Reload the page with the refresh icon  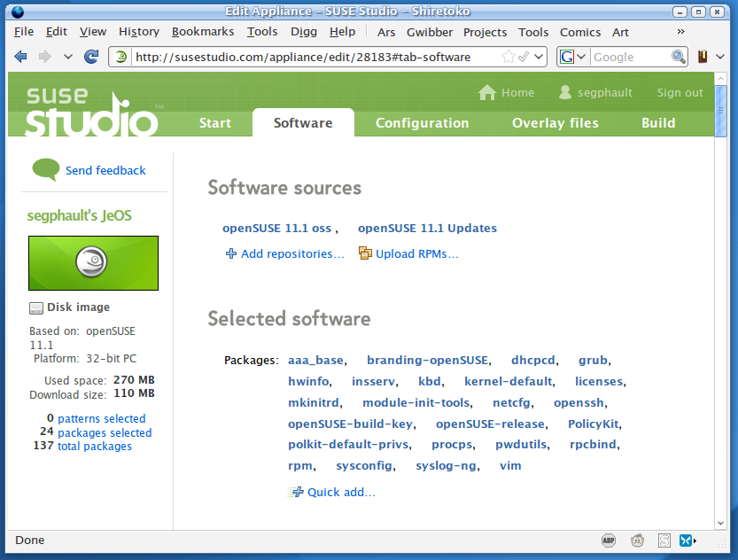[x=91, y=57]
